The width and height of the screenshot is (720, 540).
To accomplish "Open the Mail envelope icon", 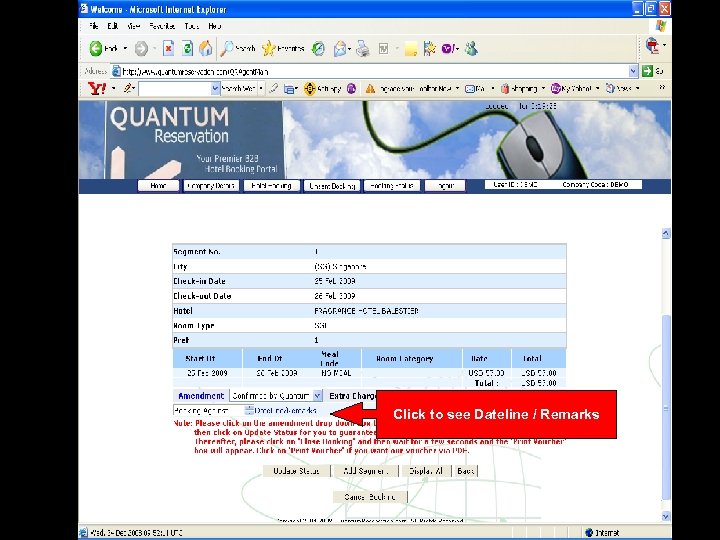I will (x=340, y=48).
